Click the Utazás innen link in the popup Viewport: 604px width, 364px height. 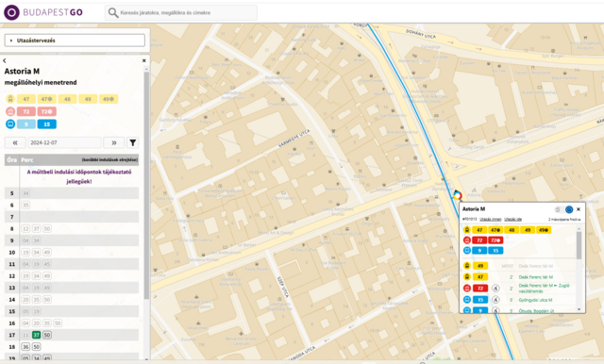(x=491, y=220)
